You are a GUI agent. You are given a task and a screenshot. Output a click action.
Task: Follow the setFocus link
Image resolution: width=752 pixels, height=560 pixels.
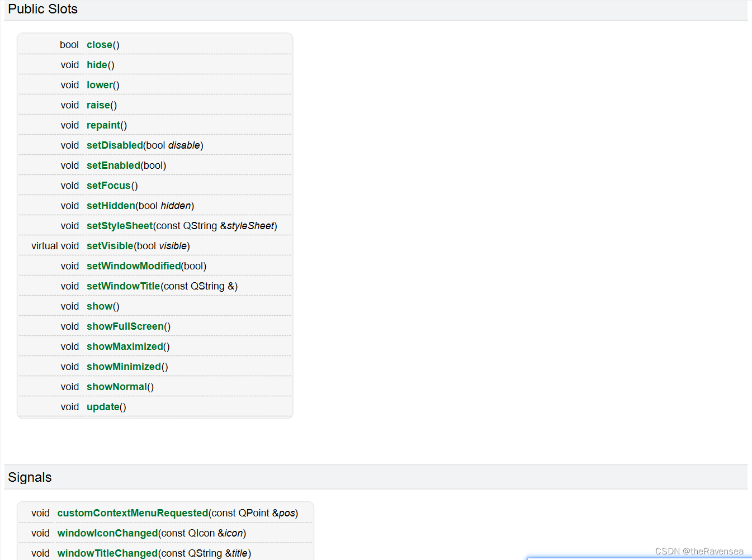click(x=108, y=186)
